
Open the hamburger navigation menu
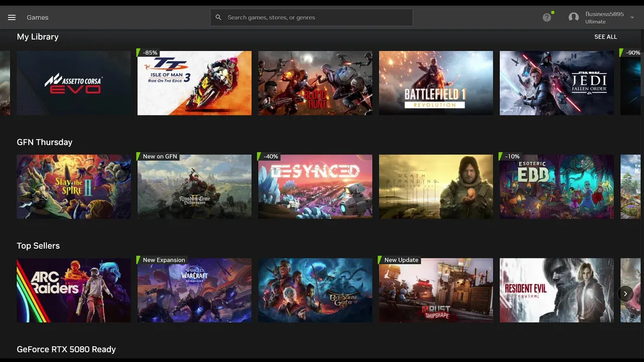pyautogui.click(x=12, y=18)
